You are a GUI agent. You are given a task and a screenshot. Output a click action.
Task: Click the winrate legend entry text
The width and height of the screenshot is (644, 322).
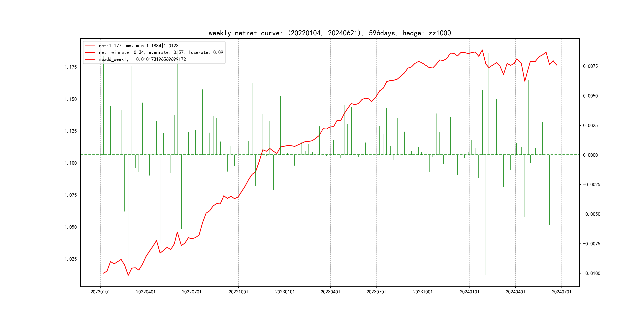pyautogui.click(x=161, y=52)
